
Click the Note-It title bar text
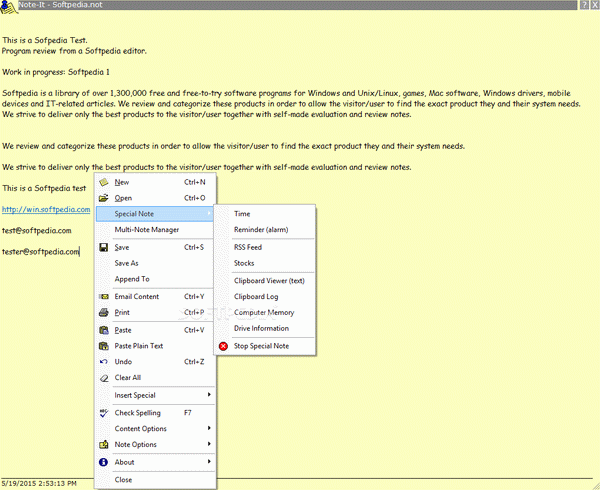click(x=60, y=5)
